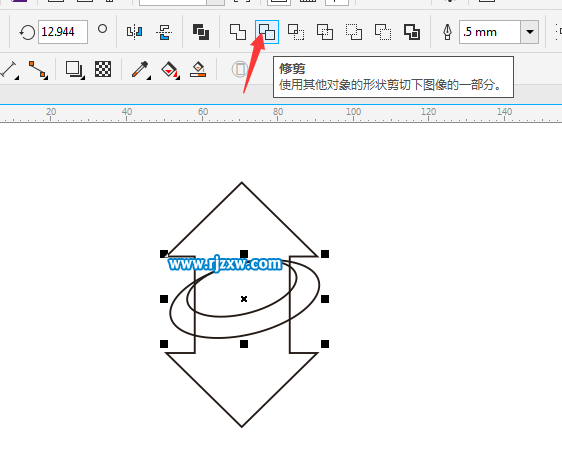Use the Front minus back command
This screenshot has height=461, width=562.
354,32
